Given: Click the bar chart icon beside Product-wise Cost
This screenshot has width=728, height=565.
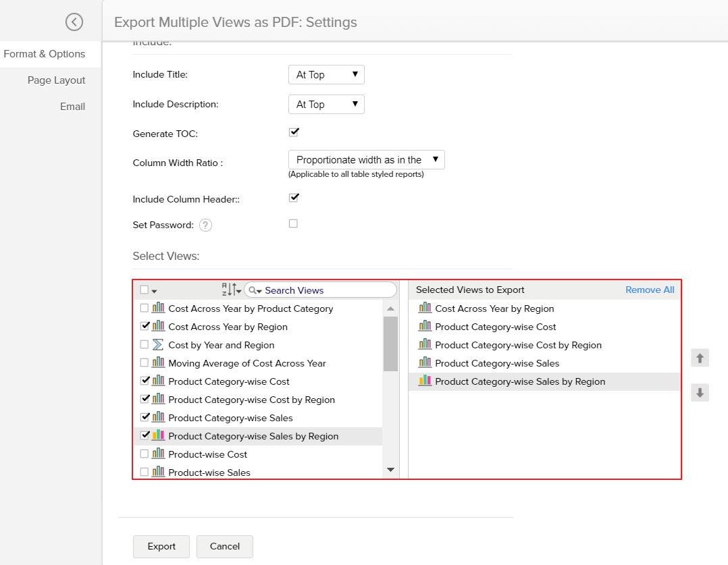Looking at the screenshot, I should click(x=158, y=454).
